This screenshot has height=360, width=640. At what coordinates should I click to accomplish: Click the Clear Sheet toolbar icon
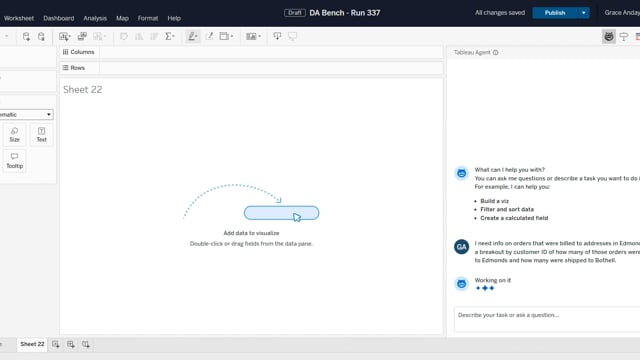pos(98,36)
